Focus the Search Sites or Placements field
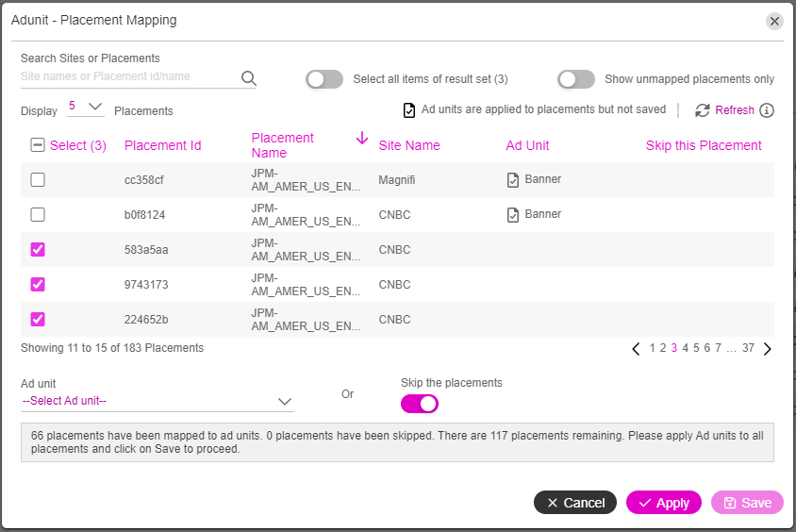The width and height of the screenshot is (796, 532). [129, 76]
